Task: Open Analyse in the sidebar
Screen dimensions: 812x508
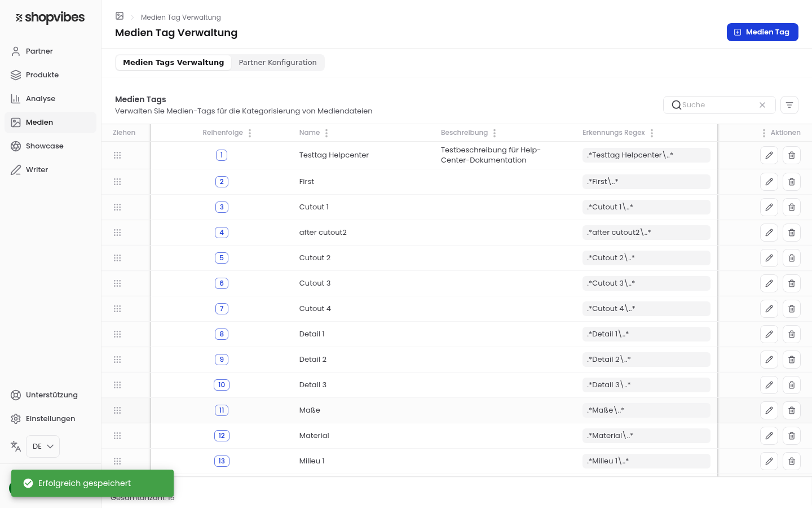Action: [x=50, y=99]
